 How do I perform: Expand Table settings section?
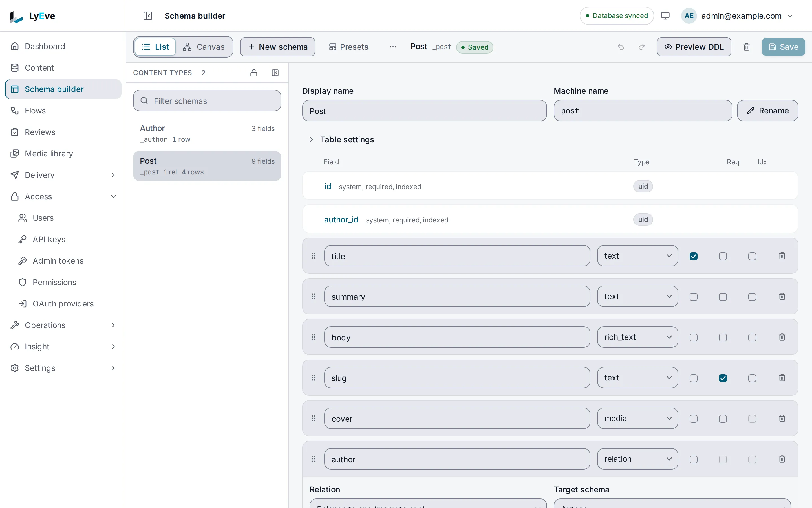pyautogui.click(x=342, y=139)
